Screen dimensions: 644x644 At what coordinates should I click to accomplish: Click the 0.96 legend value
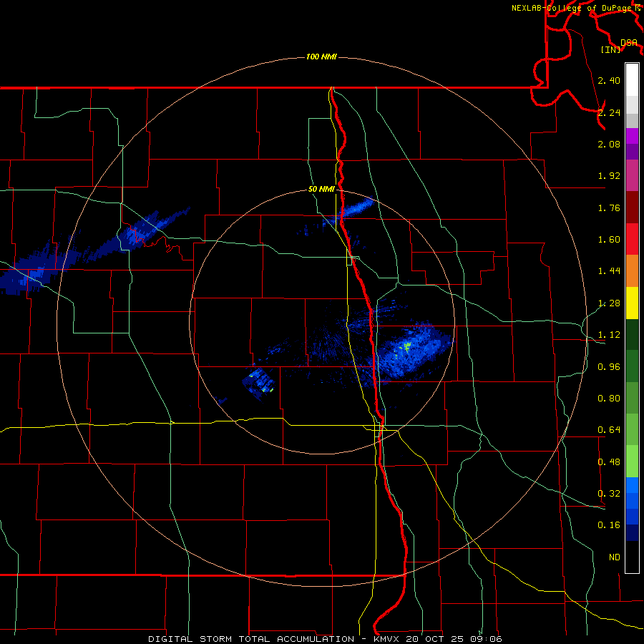609,367
